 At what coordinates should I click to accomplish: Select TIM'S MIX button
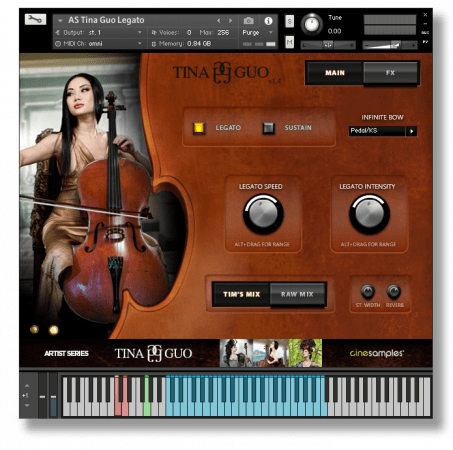point(241,294)
